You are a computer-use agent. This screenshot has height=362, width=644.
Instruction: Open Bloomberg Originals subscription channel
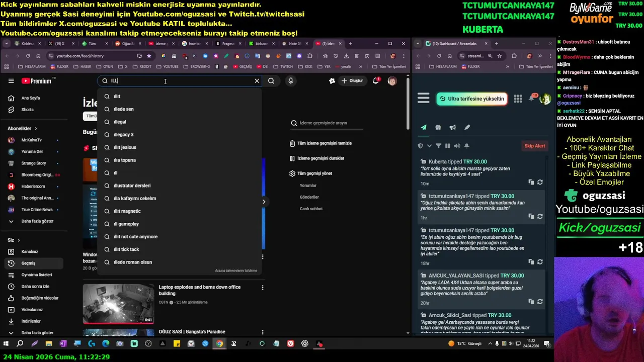coord(33,174)
